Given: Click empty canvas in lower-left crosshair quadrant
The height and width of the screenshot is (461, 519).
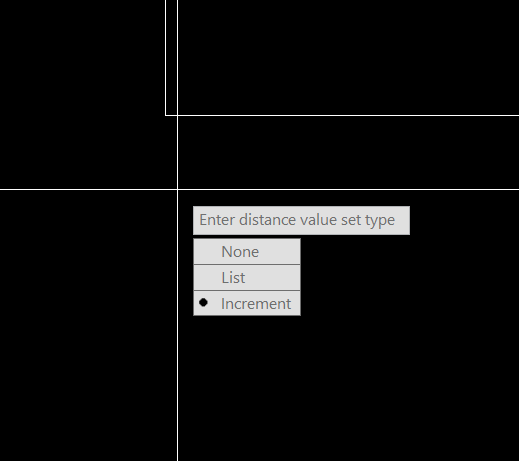Looking at the screenshot, I should [x=88, y=325].
